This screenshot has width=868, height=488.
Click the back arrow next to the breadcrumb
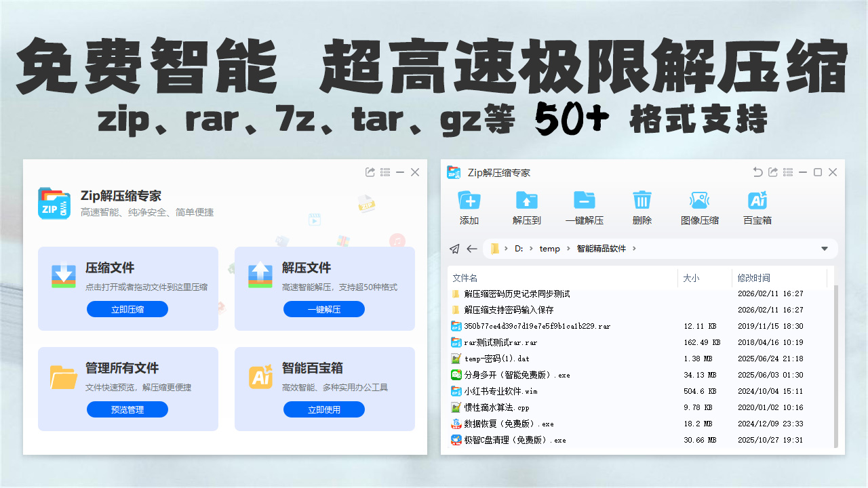(471, 249)
